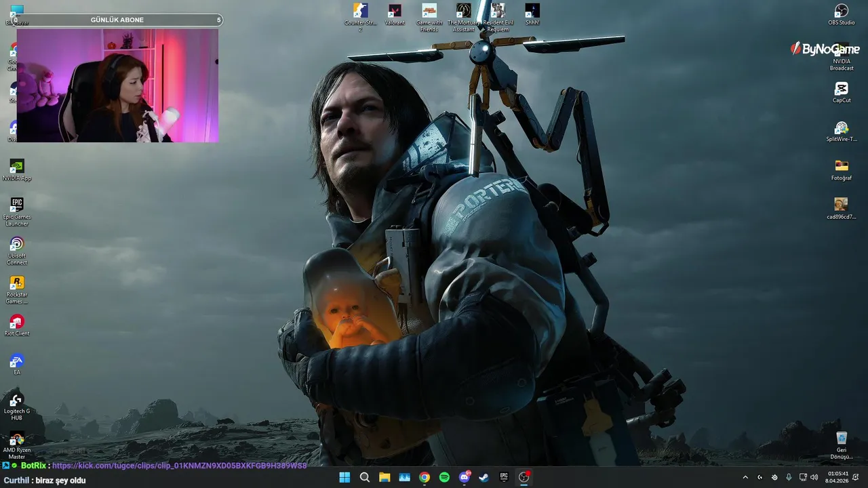The width and height of the screenshot is (868, 488).
Task: Switch to Discord in the taskbar
Action: click(465, 477)
